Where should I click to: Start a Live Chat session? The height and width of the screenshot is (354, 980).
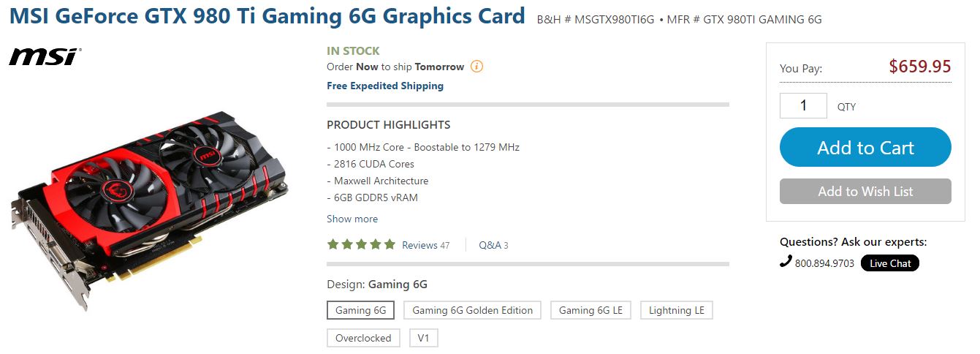tap(889, 263)
